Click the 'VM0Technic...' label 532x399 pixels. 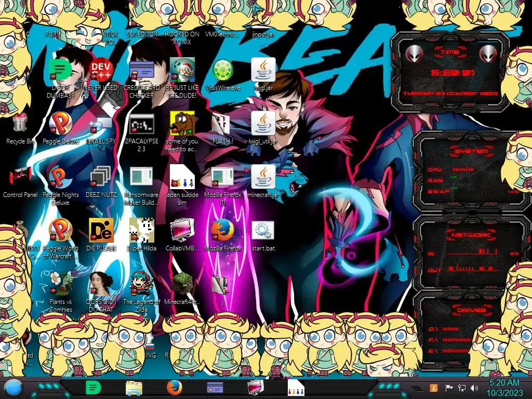point(222,34)
